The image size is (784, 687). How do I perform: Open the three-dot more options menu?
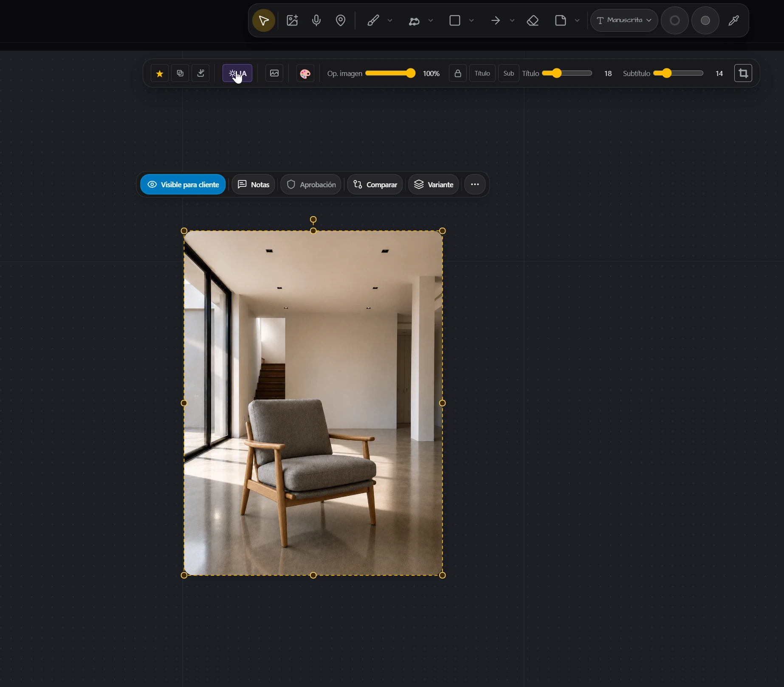coord(475,184)
